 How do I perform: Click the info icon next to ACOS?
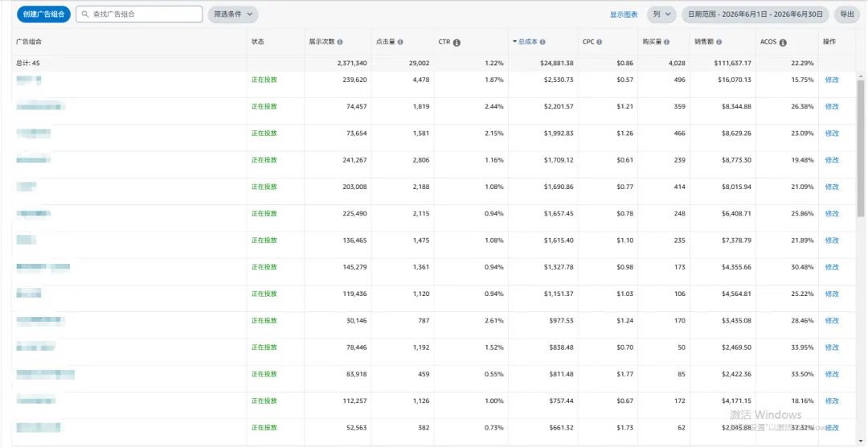point(783,43)
